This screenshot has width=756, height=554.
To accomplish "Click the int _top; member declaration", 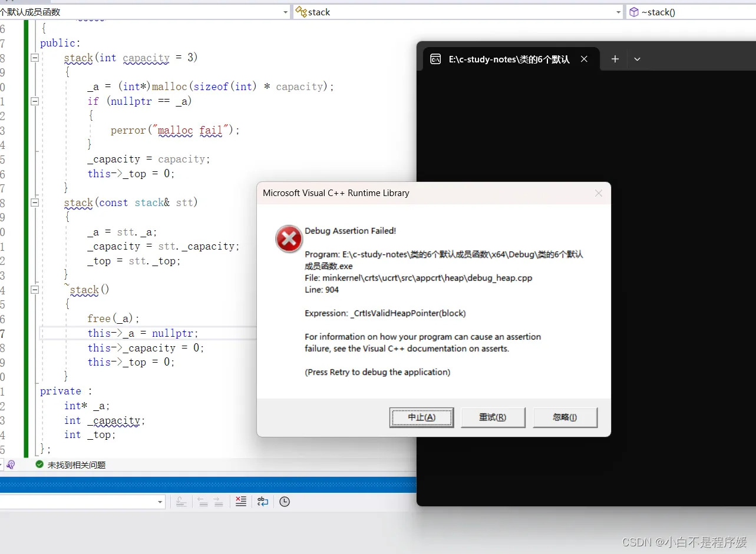I will (90, 434).
